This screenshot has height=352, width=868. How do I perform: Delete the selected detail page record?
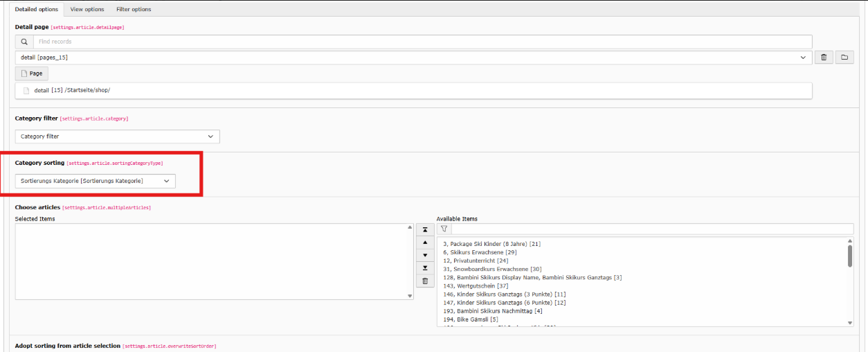(823, 58)
